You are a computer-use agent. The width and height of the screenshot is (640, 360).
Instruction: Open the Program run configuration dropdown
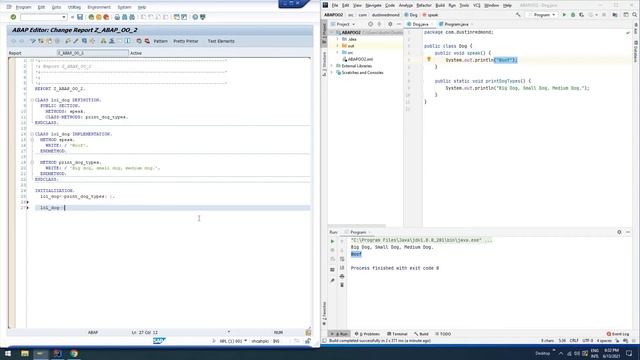pyautogui.click(x=542, y=15)
